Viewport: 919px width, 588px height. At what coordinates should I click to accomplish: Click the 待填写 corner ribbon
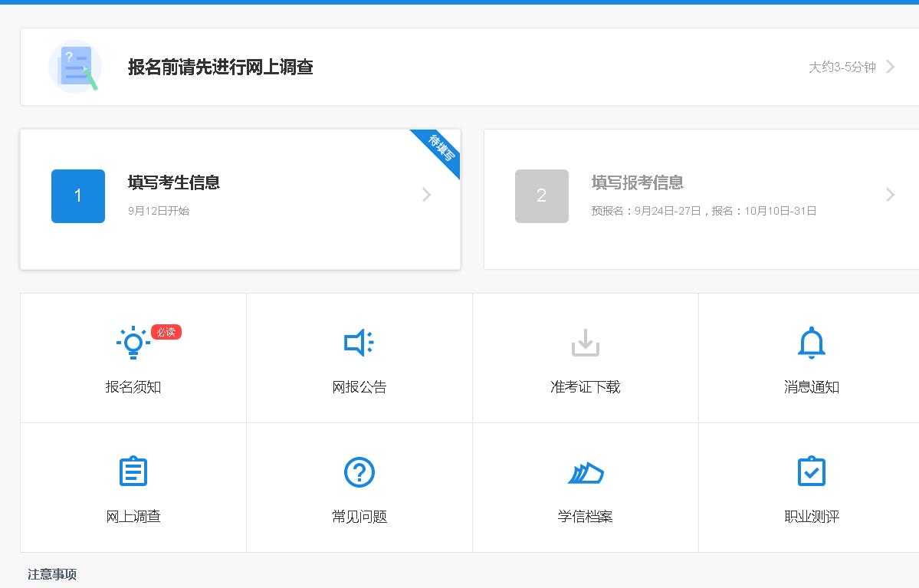441,148
